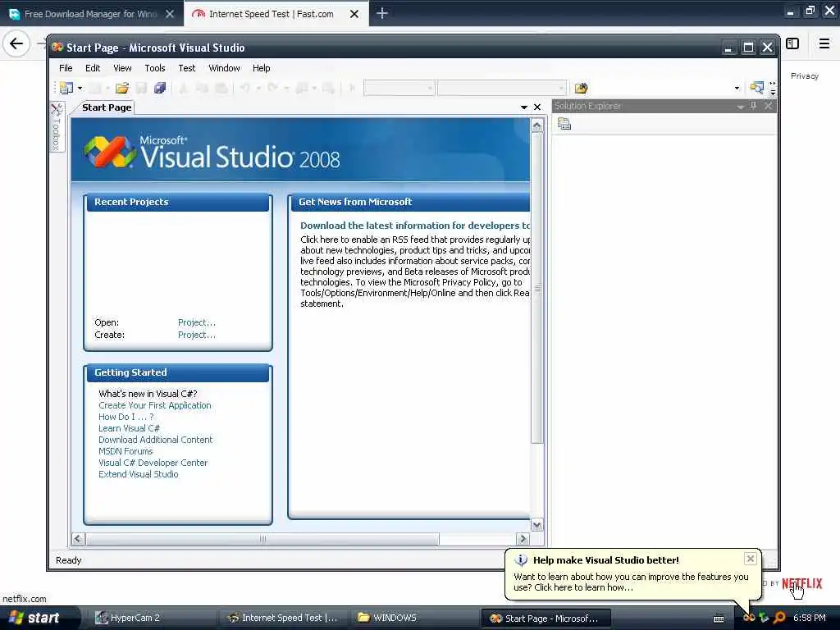Click the Extend Visual Studio link
Screen dimensions: 840x630
pos(138,474)
